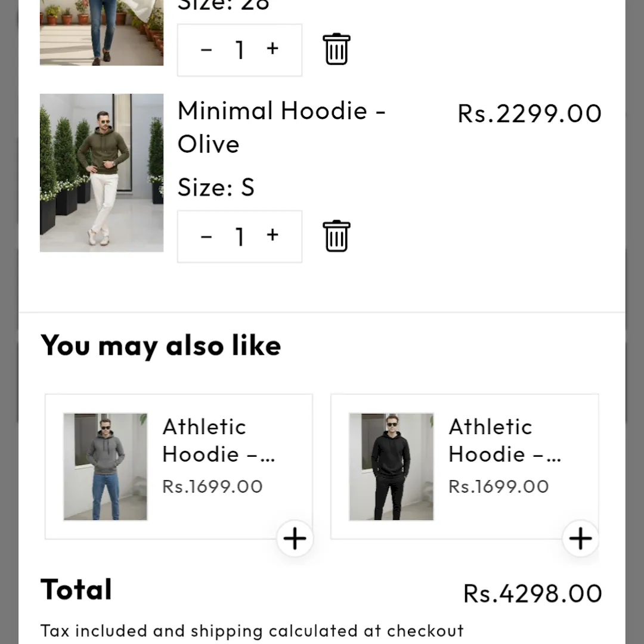Decrease quantity of the Size 28 jeans
Image resolution: width=644 pixels, height=644 pixels.
click(x=206, y=50)
